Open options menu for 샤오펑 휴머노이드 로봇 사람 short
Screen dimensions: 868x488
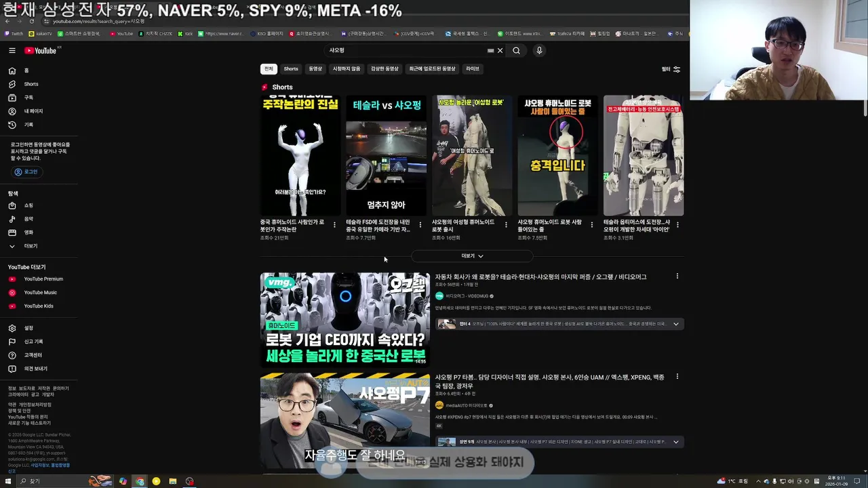point(591,225)
